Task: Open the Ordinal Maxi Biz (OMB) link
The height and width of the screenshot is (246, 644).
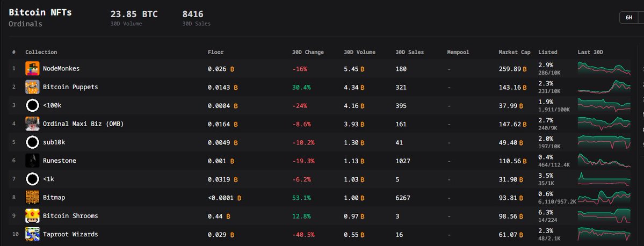Action: (x=83, y=124)
